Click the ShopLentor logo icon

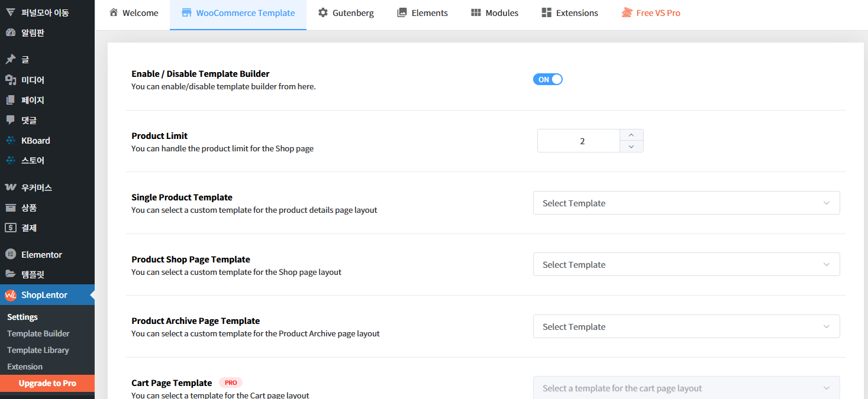click(x=10, y=295)
